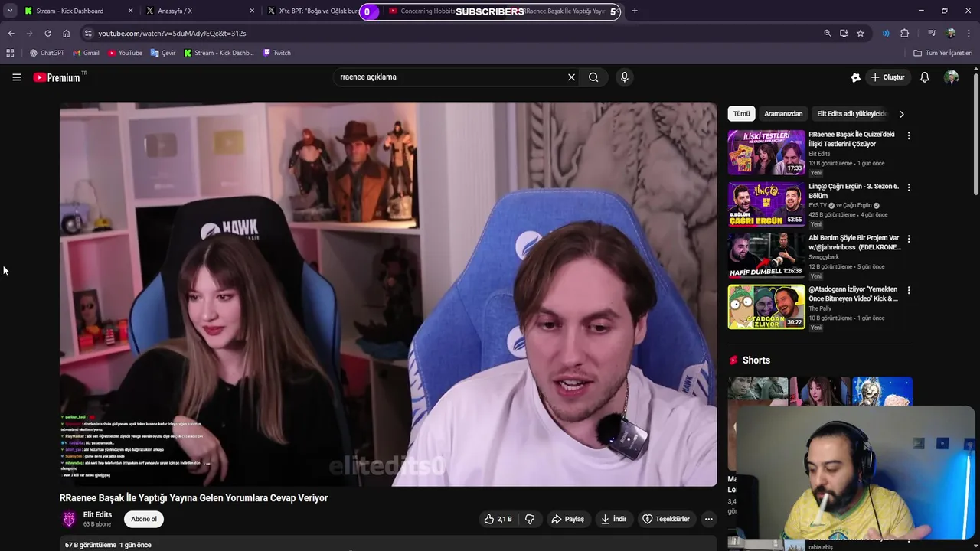The height and width of the screenshot is (551, 980).
Task: Open the Gmail bookmark
Action: (86, 53)
